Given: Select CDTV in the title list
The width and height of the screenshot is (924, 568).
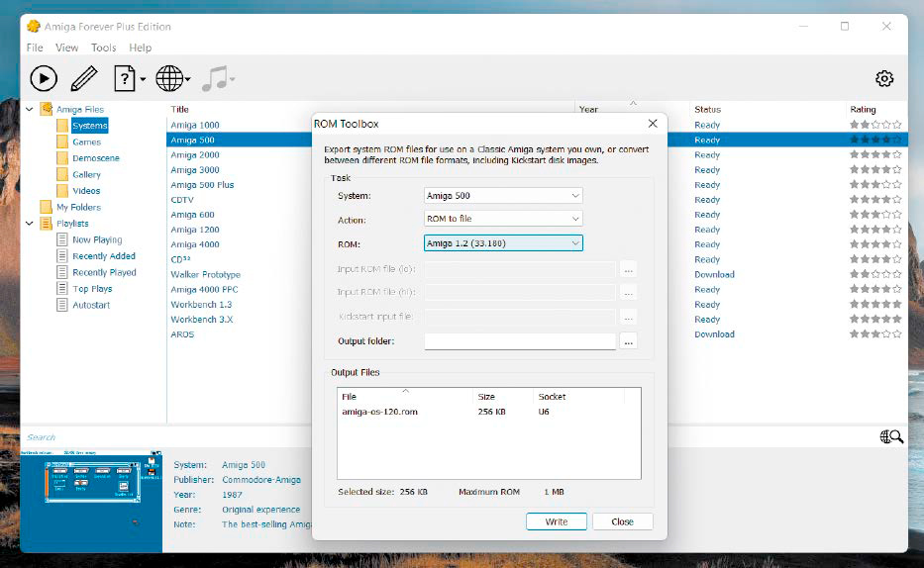Looking at the screenshot, I should 182,200.
